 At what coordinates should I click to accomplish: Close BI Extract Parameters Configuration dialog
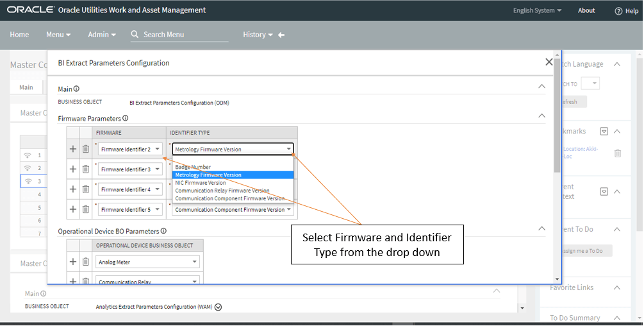click(549, 62)
